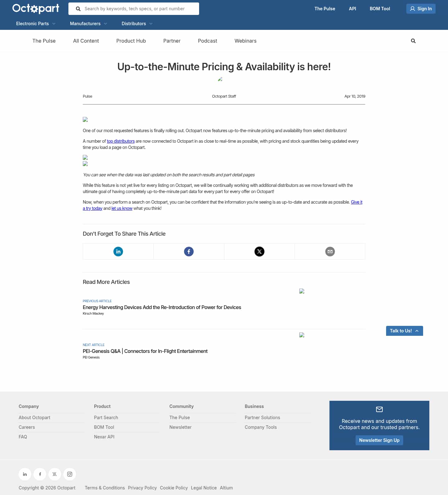This screenshot has height=495, width=448.
Task: Collapse the Talk to Us chevron
Action: point(417,331)
